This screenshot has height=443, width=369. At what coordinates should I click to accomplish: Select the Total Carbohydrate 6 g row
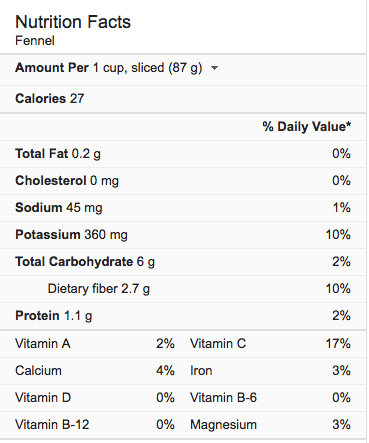(183, 262)
